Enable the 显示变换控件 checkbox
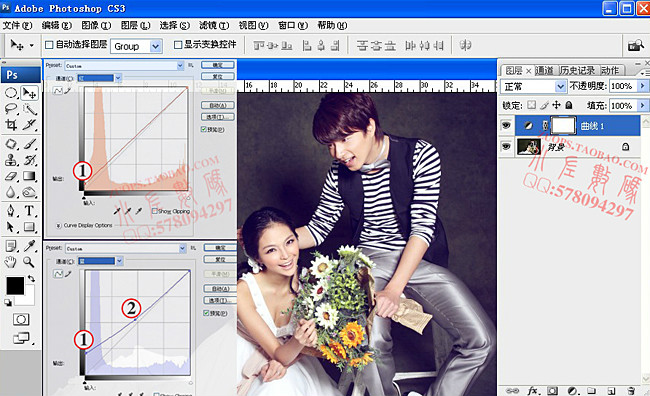This screenshot has height=396, width=650. (x=178, y=45)
